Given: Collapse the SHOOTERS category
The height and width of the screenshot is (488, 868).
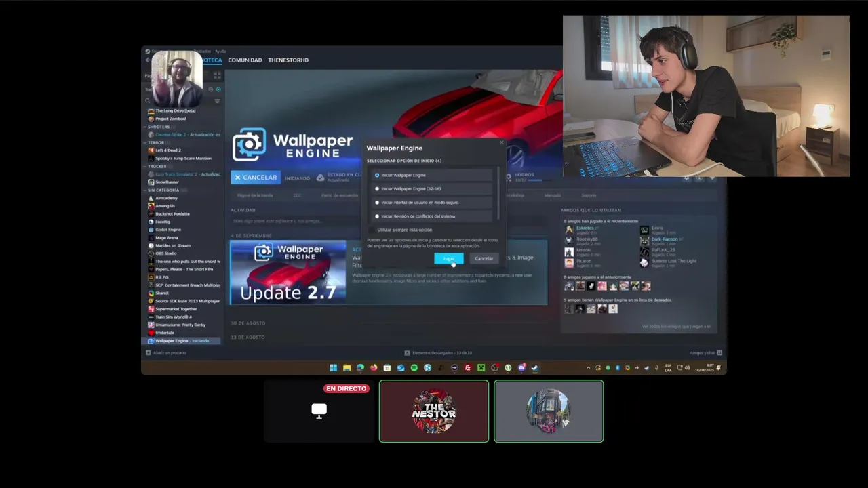Looking at the screenshot, I should [145, 127].
